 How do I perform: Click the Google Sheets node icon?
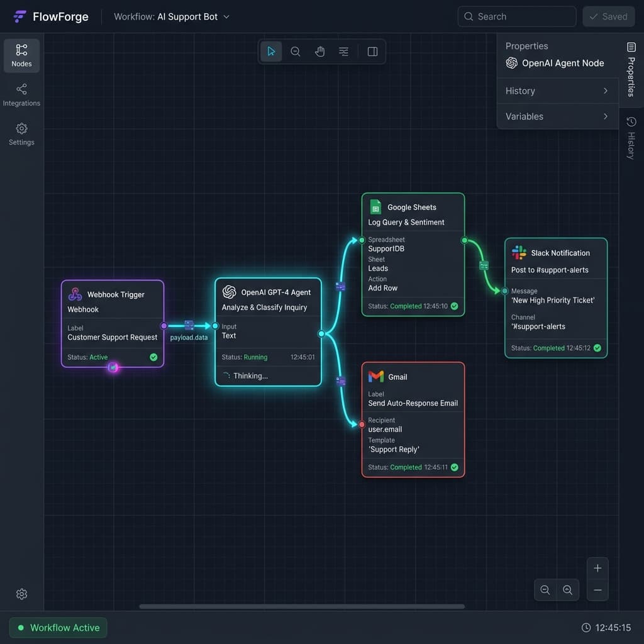pyautogui.click(x=375, y=207)
